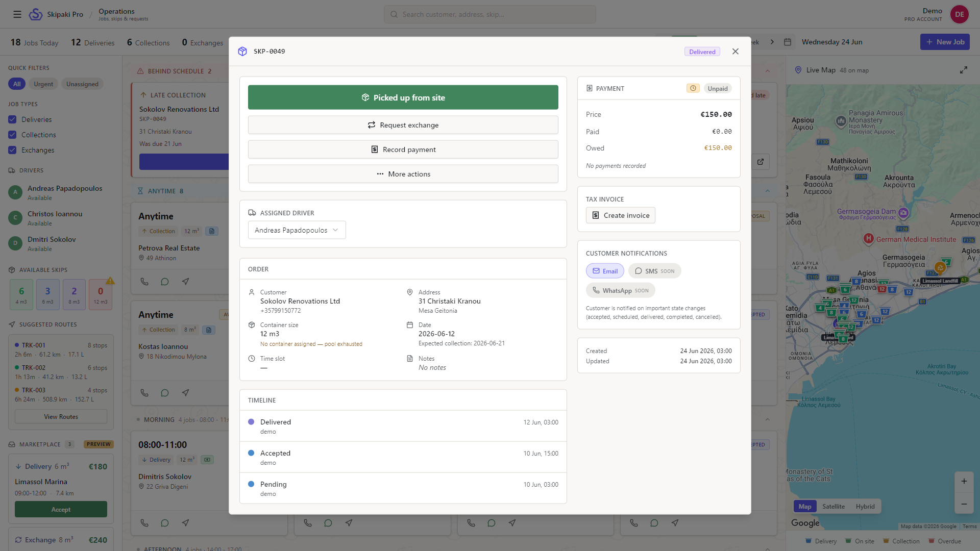Click the New Job button

pos(945,42)
